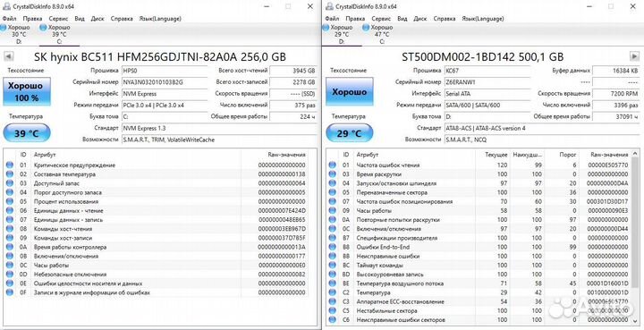644x330 pixels.
Task: Click status icon of Составная температура row
Action: click(x=10, y=174)
